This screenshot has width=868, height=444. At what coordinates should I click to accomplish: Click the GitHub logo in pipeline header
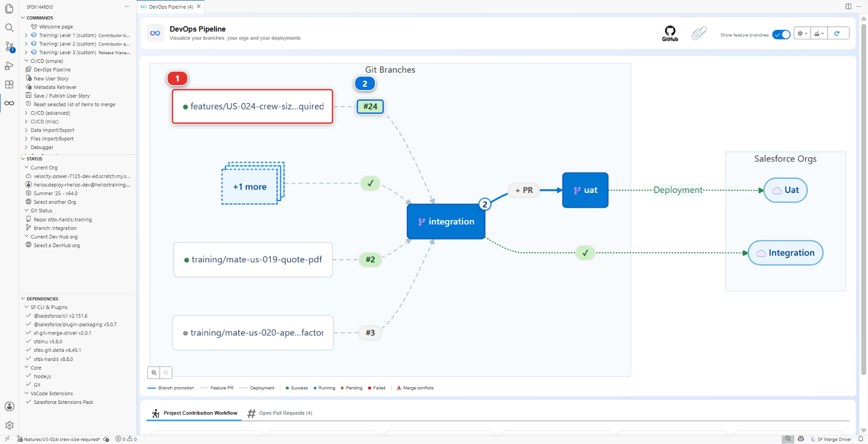670,33
